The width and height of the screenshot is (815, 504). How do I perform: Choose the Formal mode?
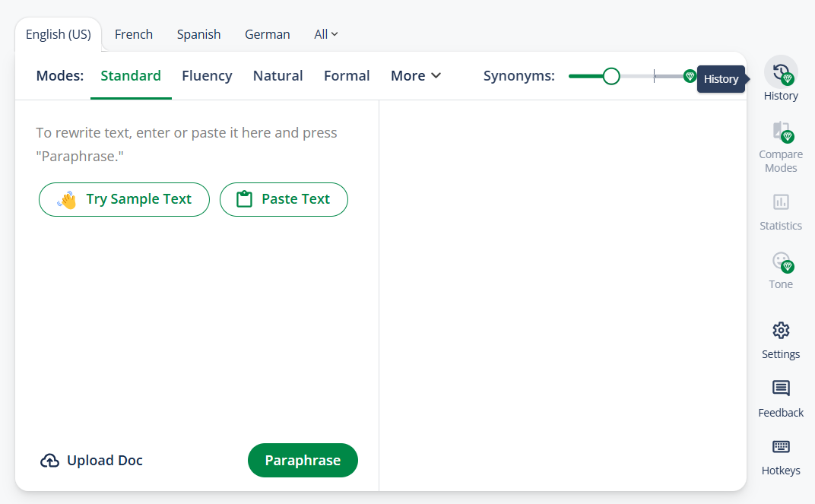click(x=347, y=76)
